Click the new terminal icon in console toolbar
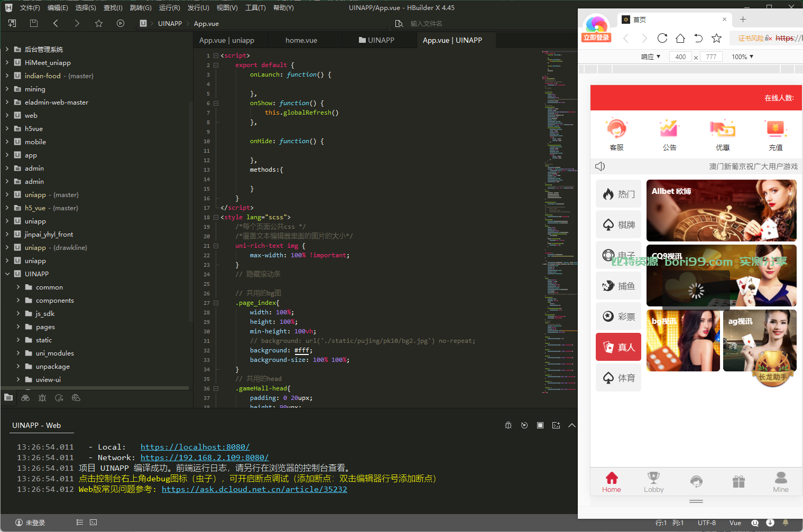 coord(556,425)
